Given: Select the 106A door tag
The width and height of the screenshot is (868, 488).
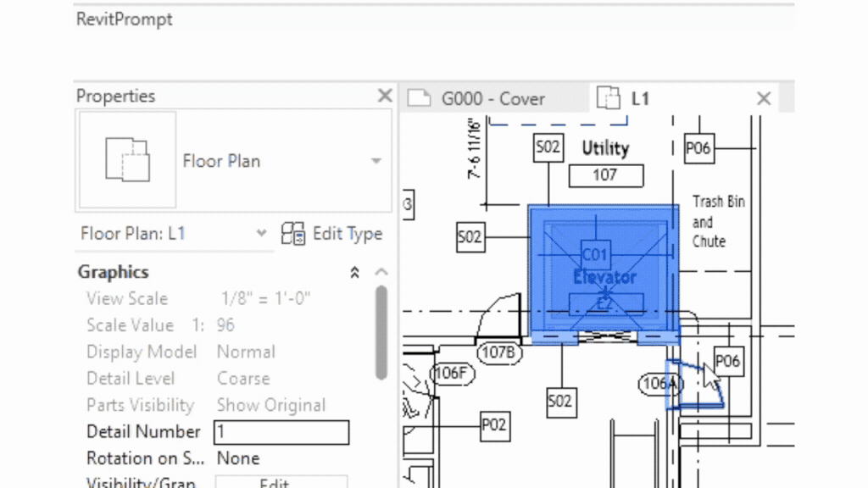Looking at the screenshot, I should (x=659, y=385).
